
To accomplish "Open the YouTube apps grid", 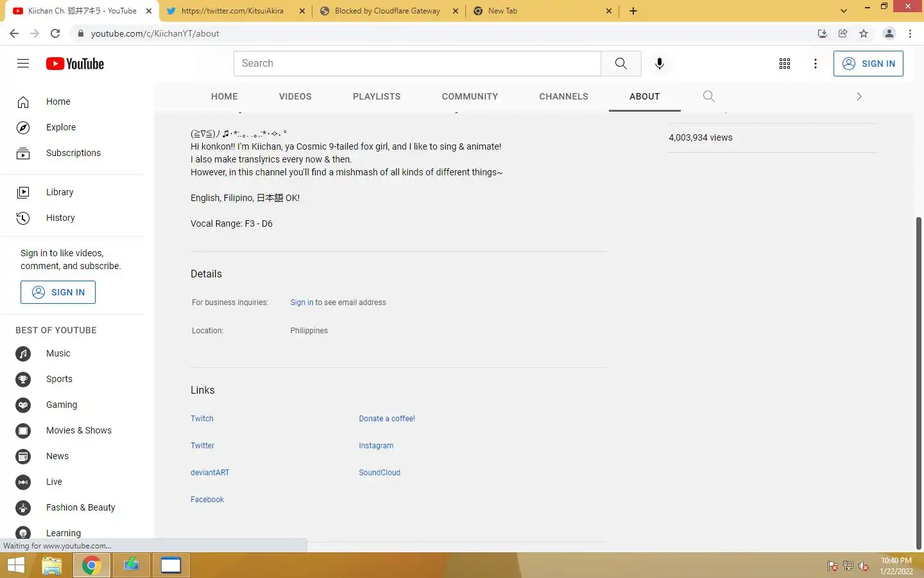I will [x=785, y=64].
